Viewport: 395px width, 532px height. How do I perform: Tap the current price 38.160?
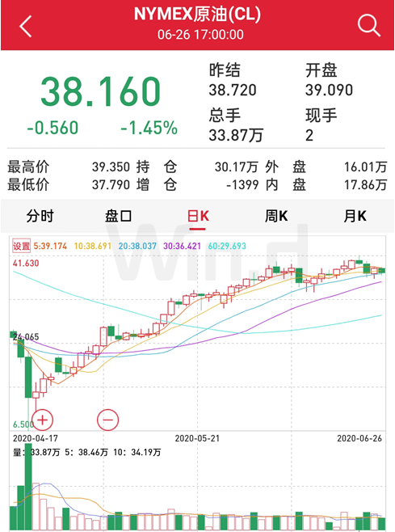100,91
